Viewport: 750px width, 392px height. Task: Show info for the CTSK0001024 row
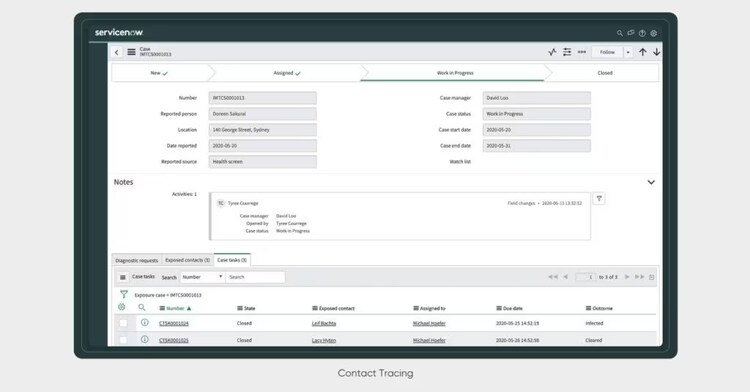[144, 323]
